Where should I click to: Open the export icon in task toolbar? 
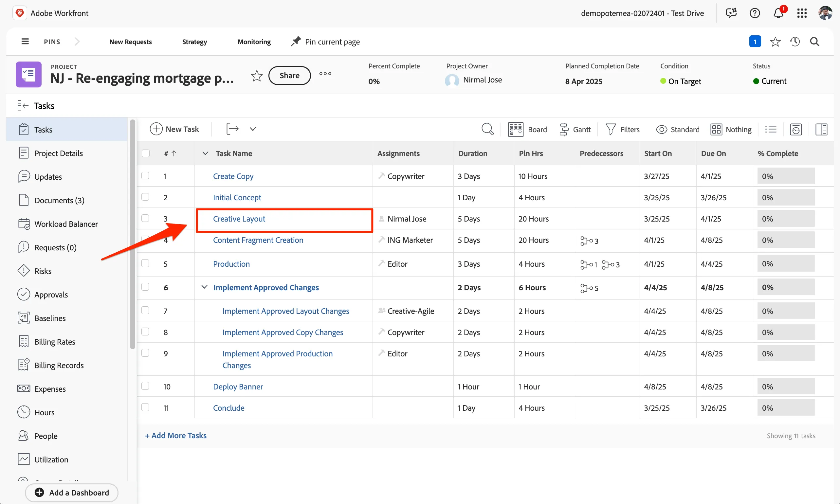click(232, 129)
